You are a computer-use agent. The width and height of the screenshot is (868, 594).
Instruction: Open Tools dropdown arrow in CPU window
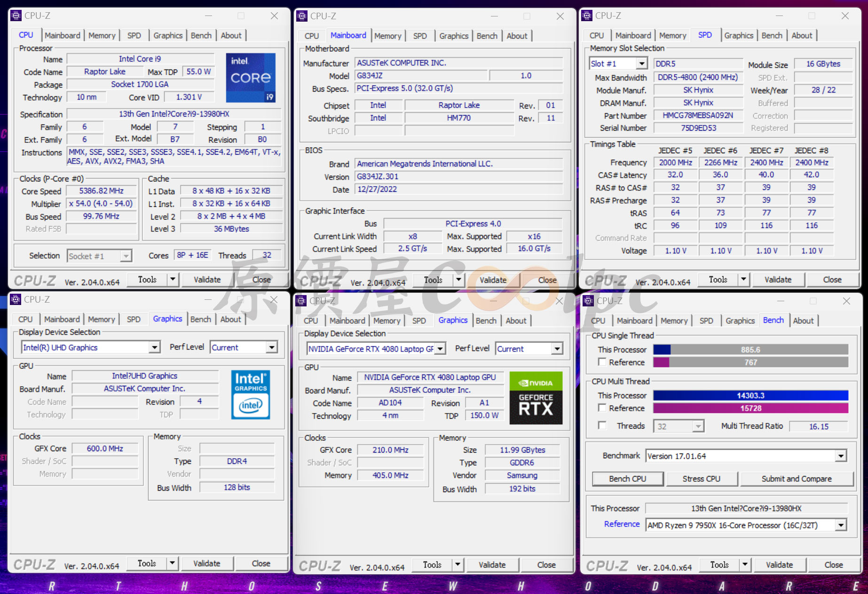pyautogui.click(x=173, y=279)
